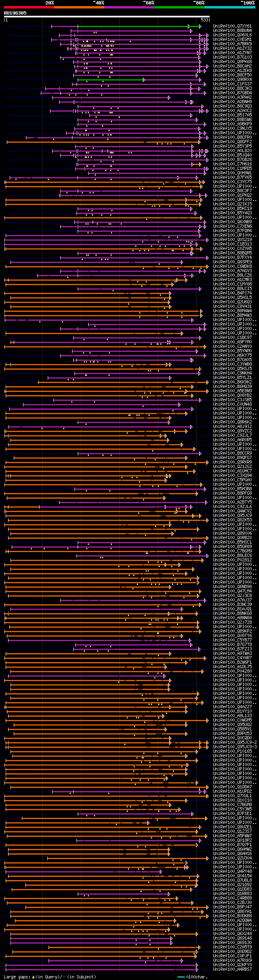Image resolution: width=259 pixels, height=980 pixels.
Task: Click the red ~20% identity legend segment
Action: [29, 7]
